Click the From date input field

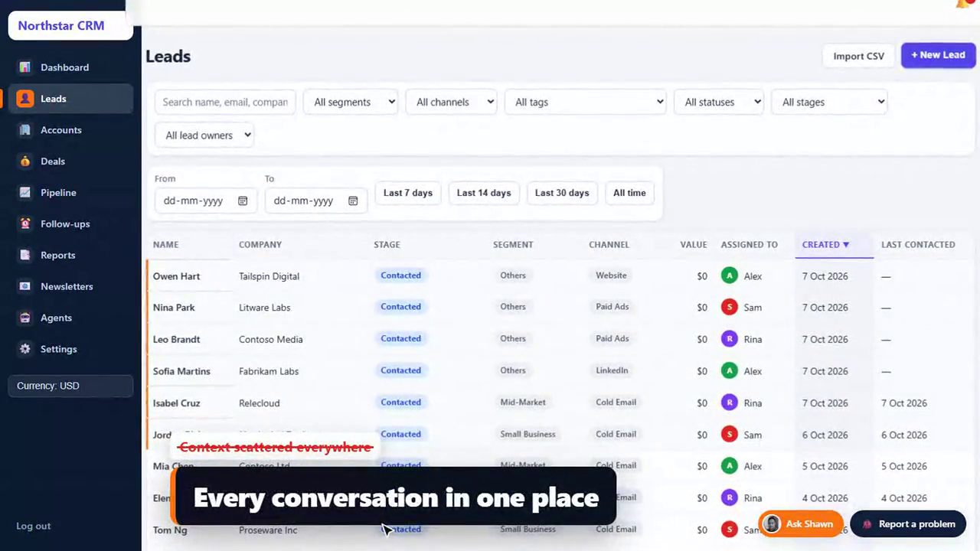206,201
